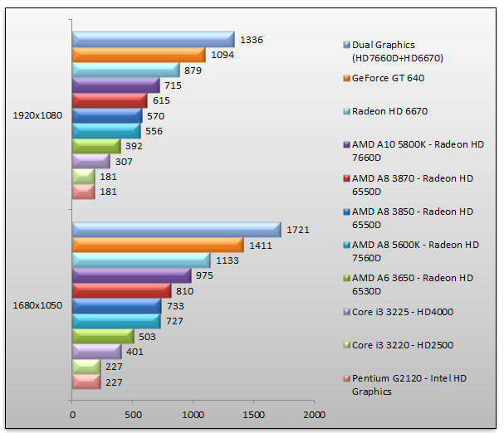Screen dimensions: 504x433
Task: Click the Pentium G2120 legend swatch
Action: (x=346, y=378)
